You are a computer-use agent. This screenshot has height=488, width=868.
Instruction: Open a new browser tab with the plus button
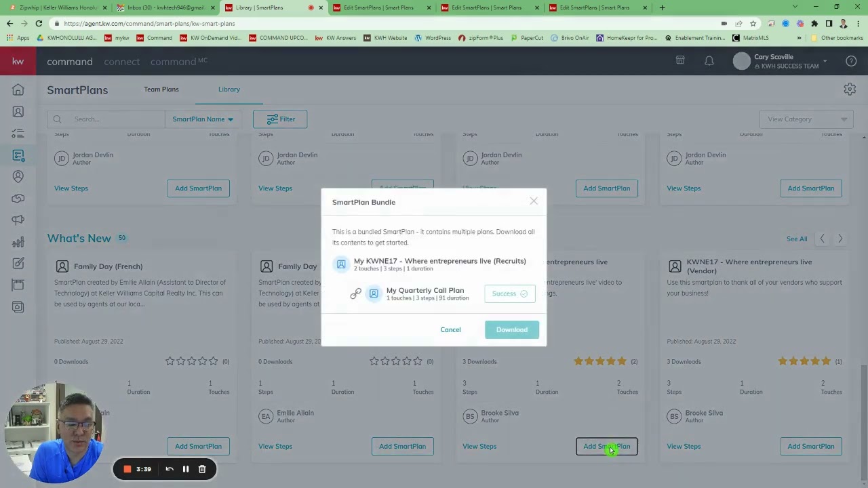pos(662,7)
